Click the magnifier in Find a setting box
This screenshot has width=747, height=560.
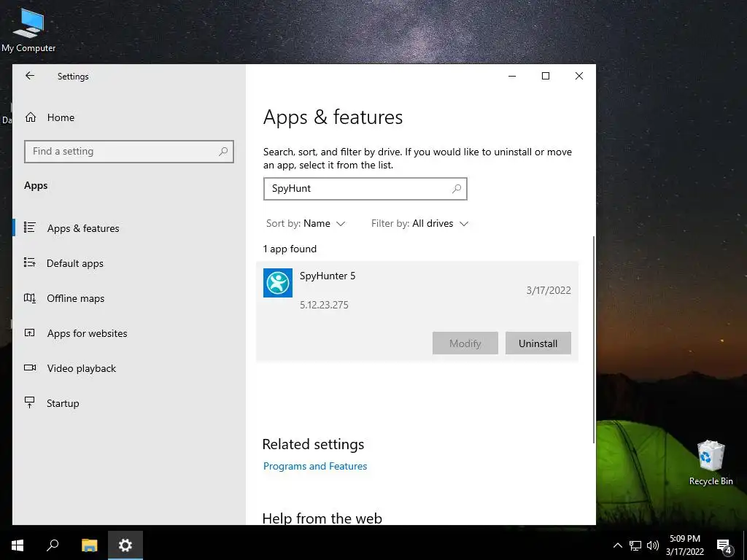click(x=223, y=152)
